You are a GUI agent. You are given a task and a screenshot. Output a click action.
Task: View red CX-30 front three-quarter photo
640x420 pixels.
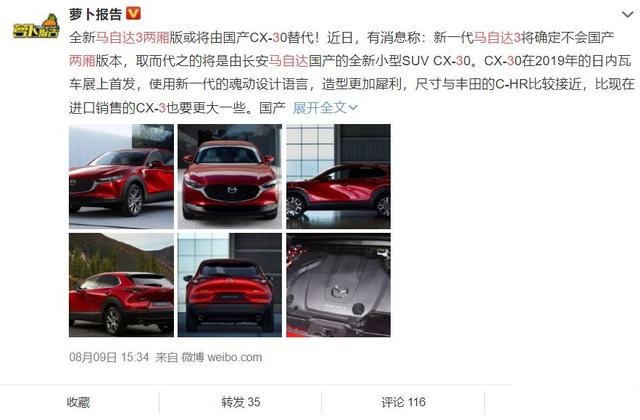[121, 176]
